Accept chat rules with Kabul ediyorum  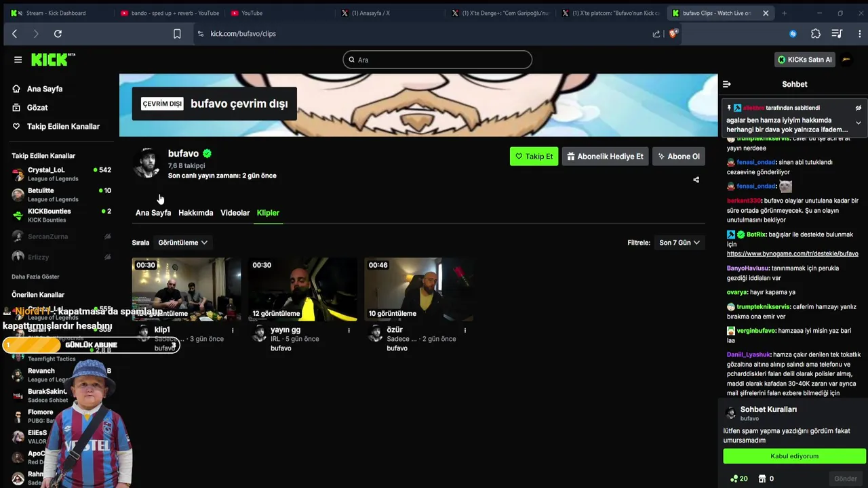pyautogui.click(x=794, y=456)
